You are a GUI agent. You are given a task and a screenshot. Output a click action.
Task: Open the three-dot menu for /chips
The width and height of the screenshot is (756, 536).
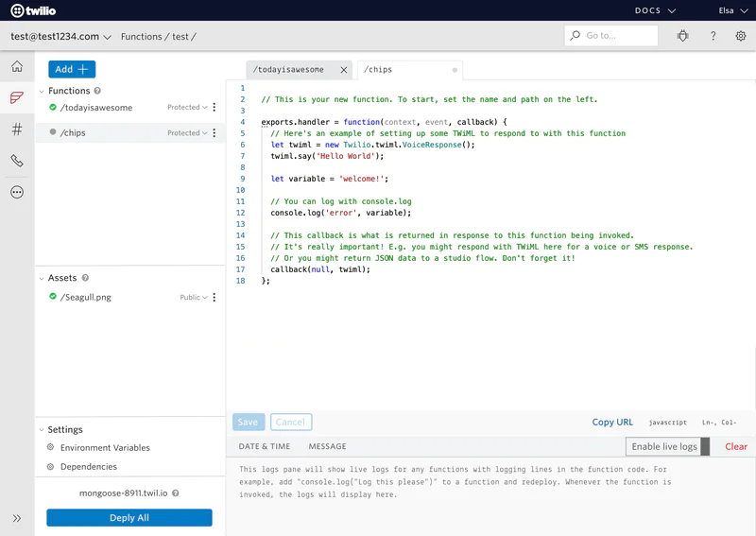215,133
